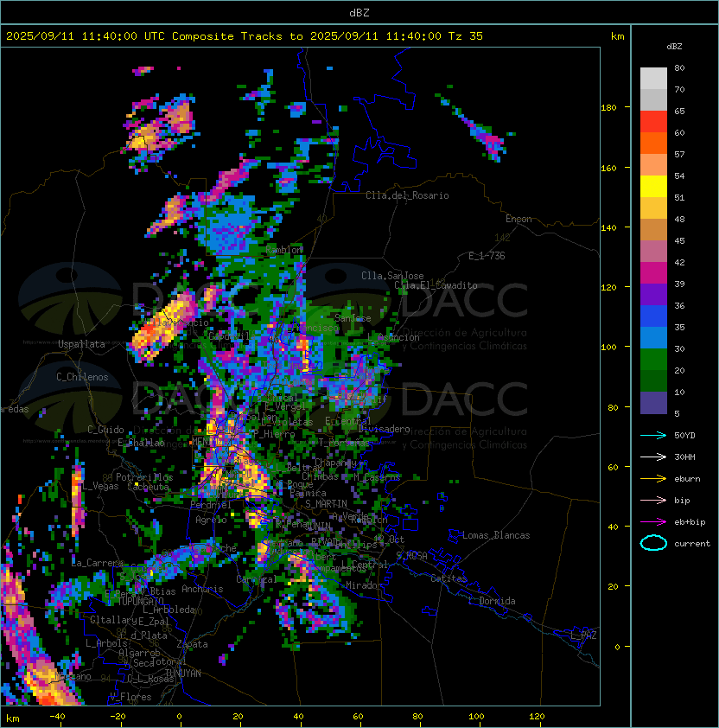Click the Tz 35 text in header
The width and height of the screenshot is (719, 728).
click(x=466, y=36)
